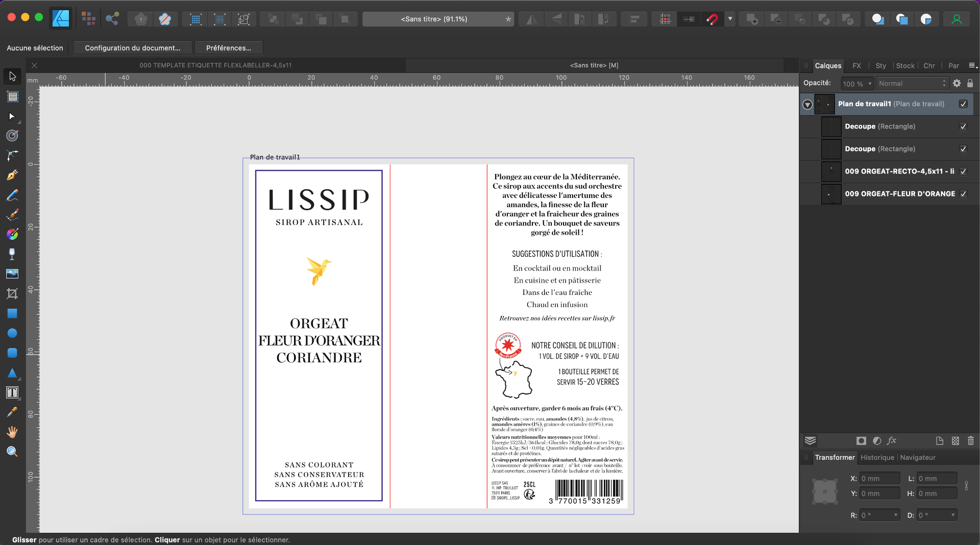Add a mask layer
The width and height of the screenshot is (980, 545).
[x=861, y=441]
